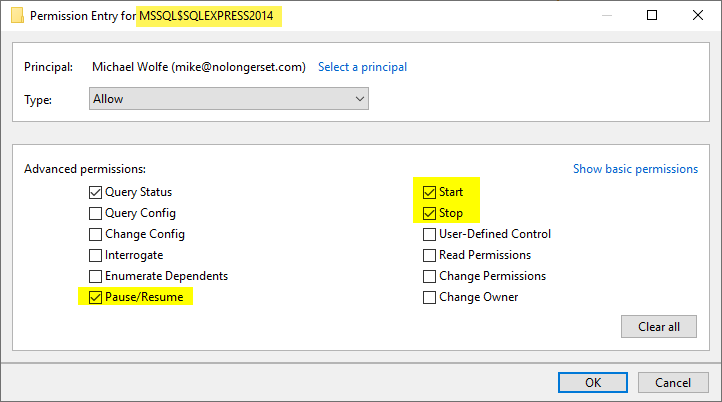
Task: Click Show basic permissions link
Action: [x=635, y=169]
